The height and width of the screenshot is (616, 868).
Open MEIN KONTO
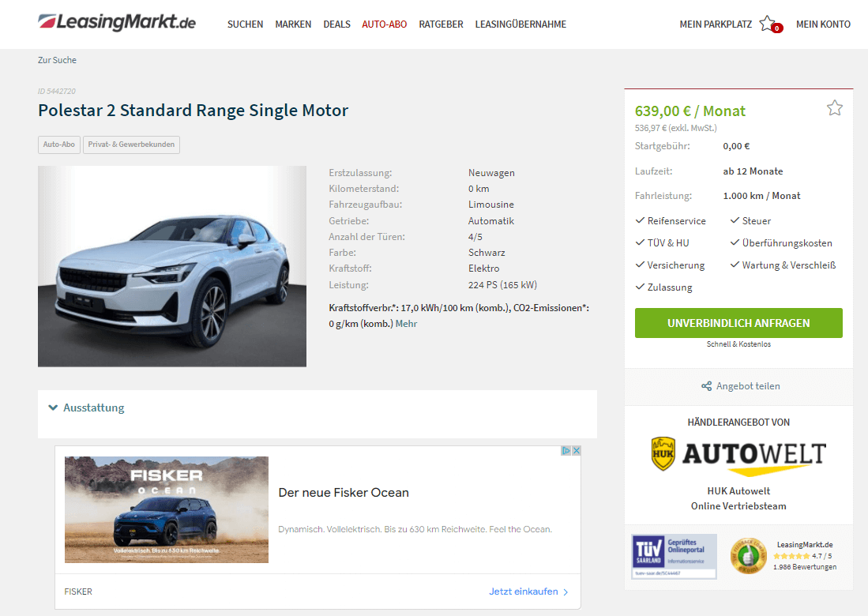(823, 24)
